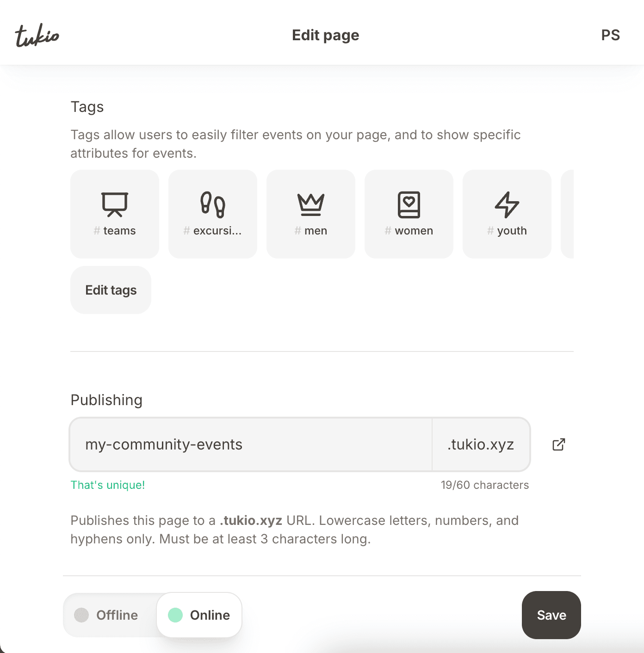Click the tukio logo
The height and width of the screenshot is (653, 644).
point(37,35)
